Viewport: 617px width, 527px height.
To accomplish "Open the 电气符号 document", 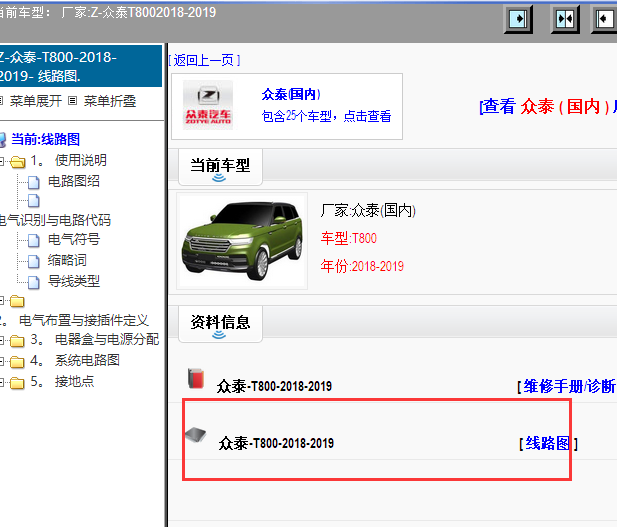I will (x=74, y=239).
